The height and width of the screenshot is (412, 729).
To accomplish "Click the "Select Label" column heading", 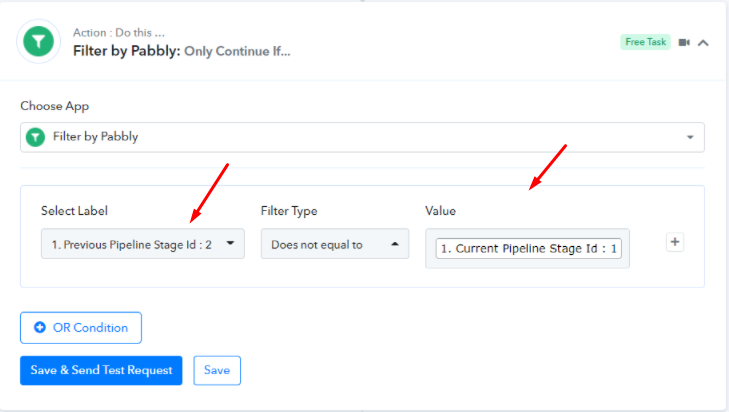I will click(x=74, y=211).
